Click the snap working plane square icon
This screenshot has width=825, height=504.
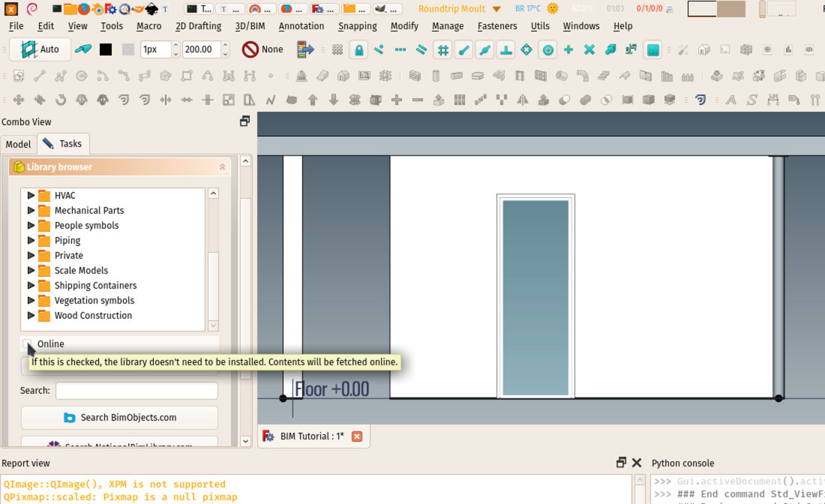tap(653, 50)
